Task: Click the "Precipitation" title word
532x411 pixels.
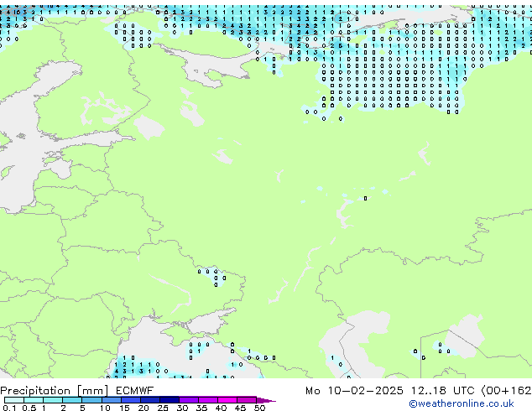Action: pos(35,391)
